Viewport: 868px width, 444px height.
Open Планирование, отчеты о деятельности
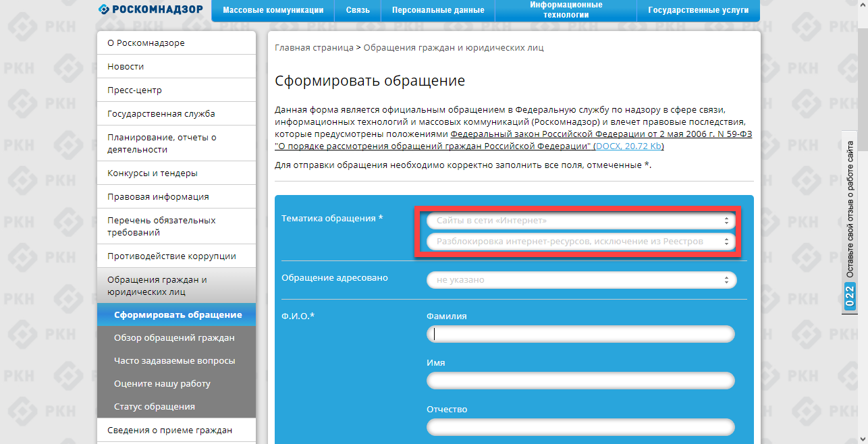click(x=176, y=143)
